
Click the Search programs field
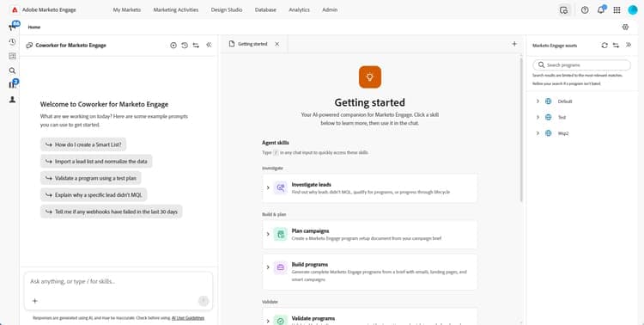coord(581,65)
